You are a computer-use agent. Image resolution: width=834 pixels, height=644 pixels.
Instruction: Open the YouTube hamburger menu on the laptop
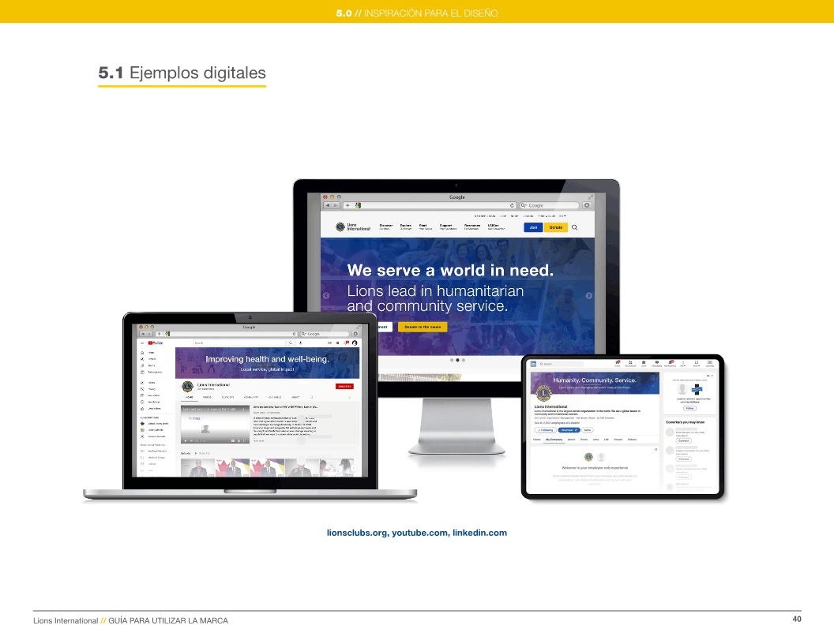[142, 343]
